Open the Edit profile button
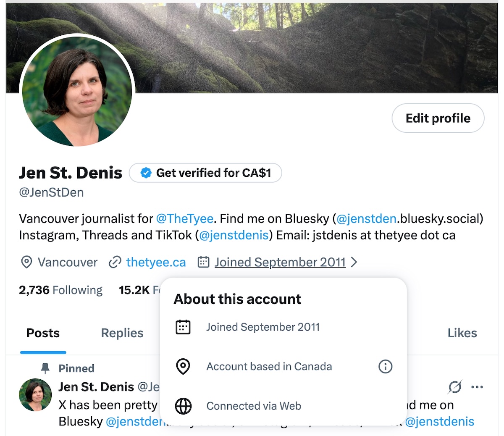The image size is (504, 436). coord(438,118)
